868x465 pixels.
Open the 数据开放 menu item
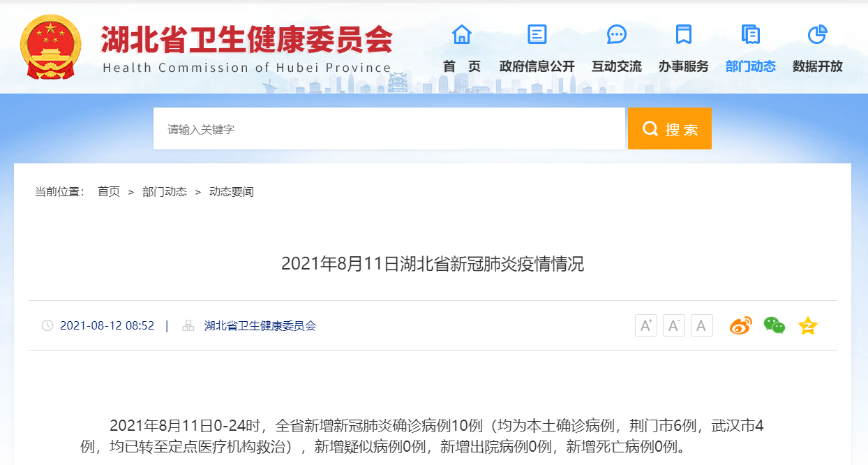coord(818,66)
